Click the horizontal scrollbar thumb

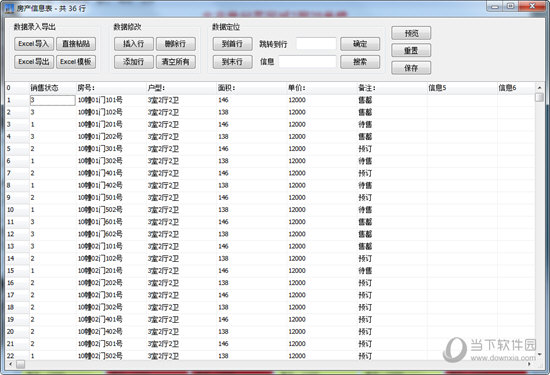pyautogui.click(x=20, y=364)
